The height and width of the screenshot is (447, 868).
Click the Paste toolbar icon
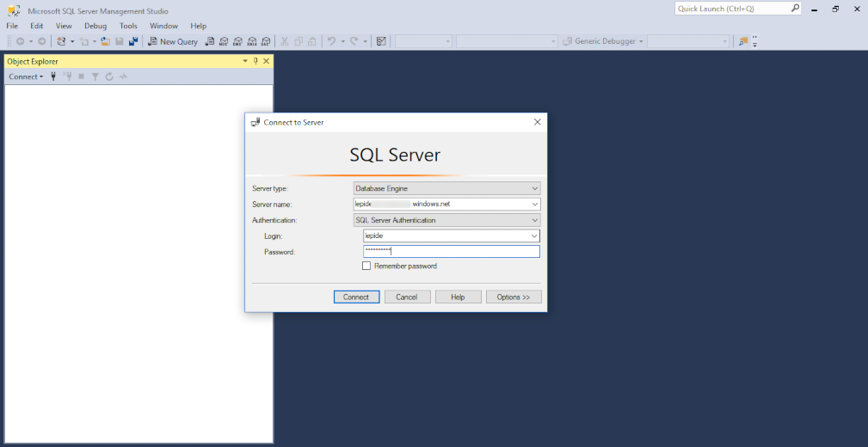[x=312, y=41]
